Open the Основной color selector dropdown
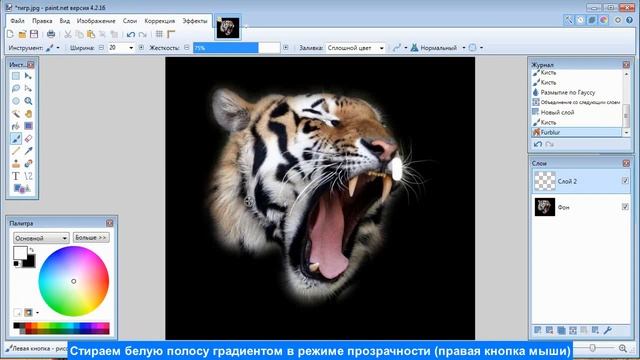Screen dimensions: 640x360 pos(40,238)
